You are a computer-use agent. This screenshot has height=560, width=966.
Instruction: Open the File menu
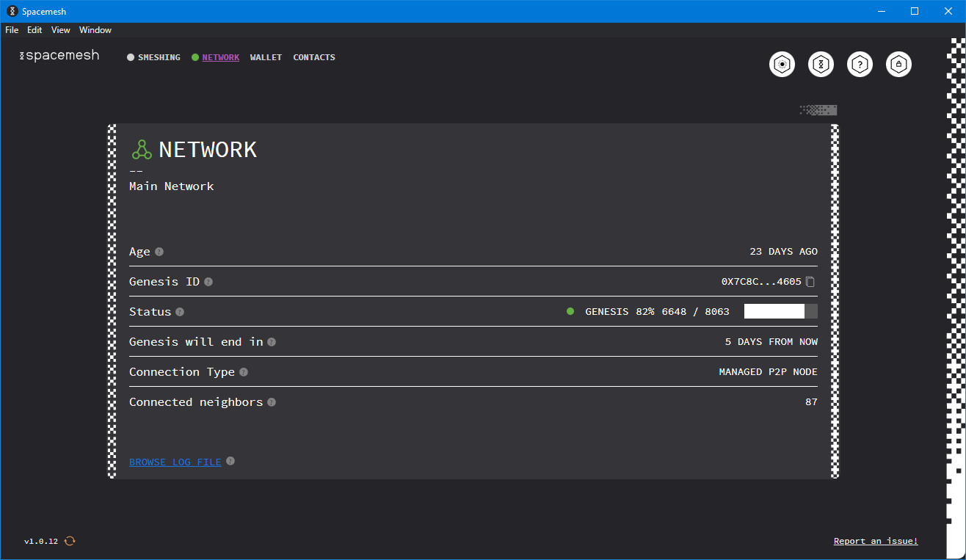point(12,30)
